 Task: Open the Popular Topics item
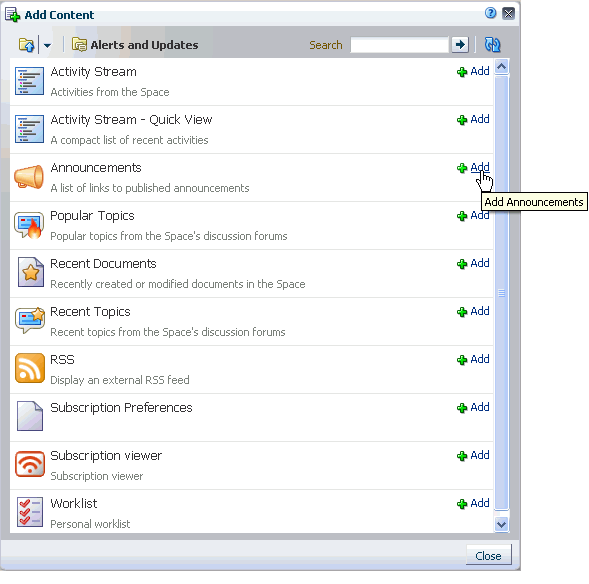(x=92, y=216)
